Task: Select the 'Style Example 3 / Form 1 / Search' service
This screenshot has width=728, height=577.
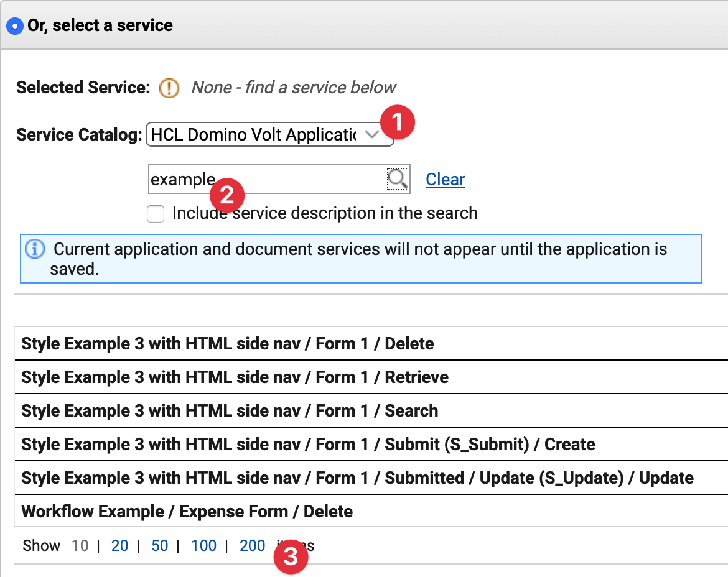Action: [230, 410]
